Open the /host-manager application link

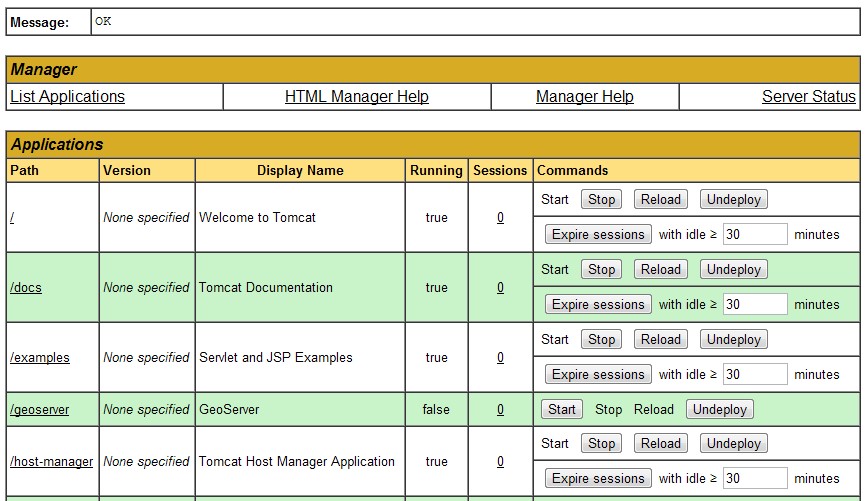[51, 462]
